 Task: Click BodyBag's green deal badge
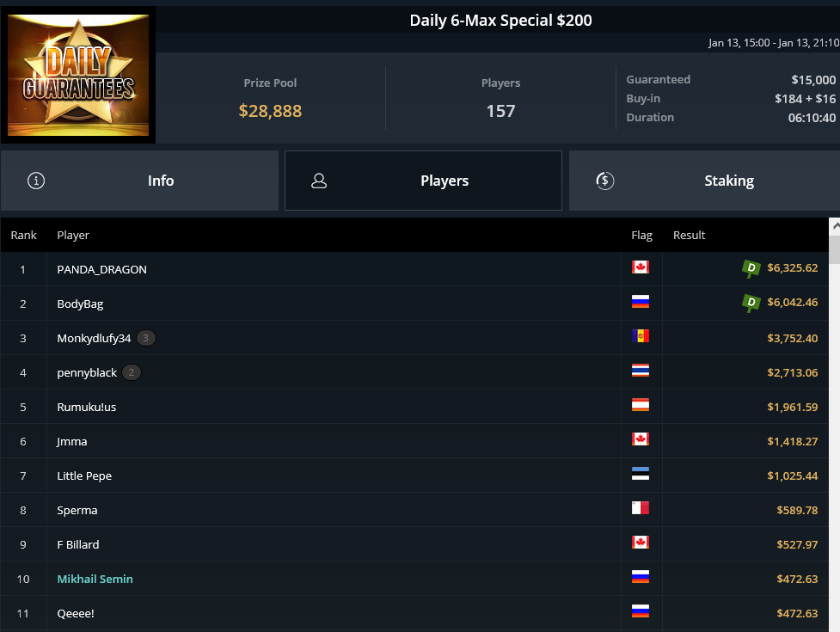click(751, 303)
